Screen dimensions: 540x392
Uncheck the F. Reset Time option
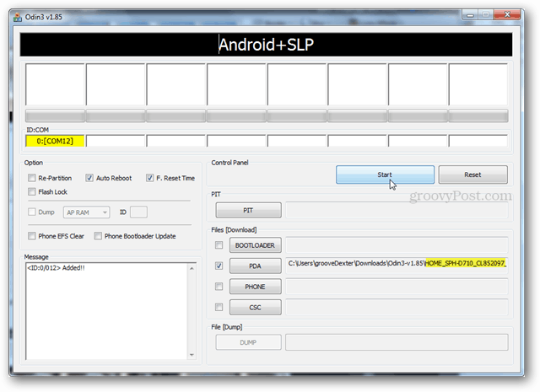[x=149, y=178]
